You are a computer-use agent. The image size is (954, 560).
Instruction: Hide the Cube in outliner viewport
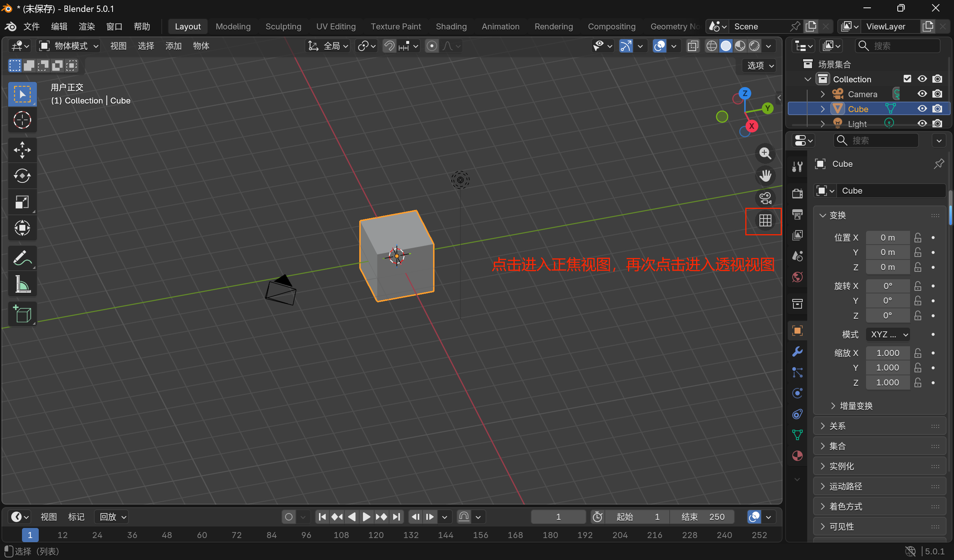pyautogui.click(x=922, y=109)
